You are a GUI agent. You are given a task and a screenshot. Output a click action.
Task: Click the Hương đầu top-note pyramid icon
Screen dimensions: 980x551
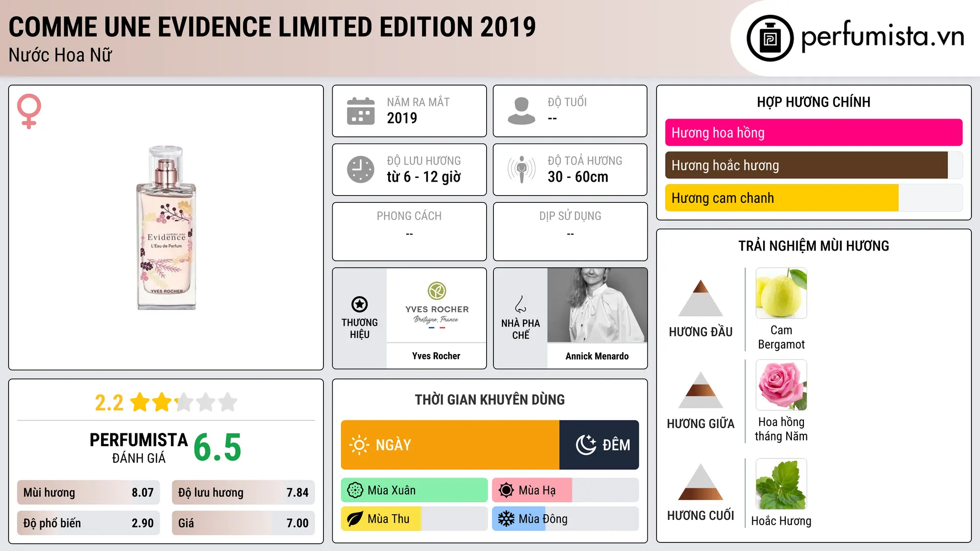click(701, 298)
